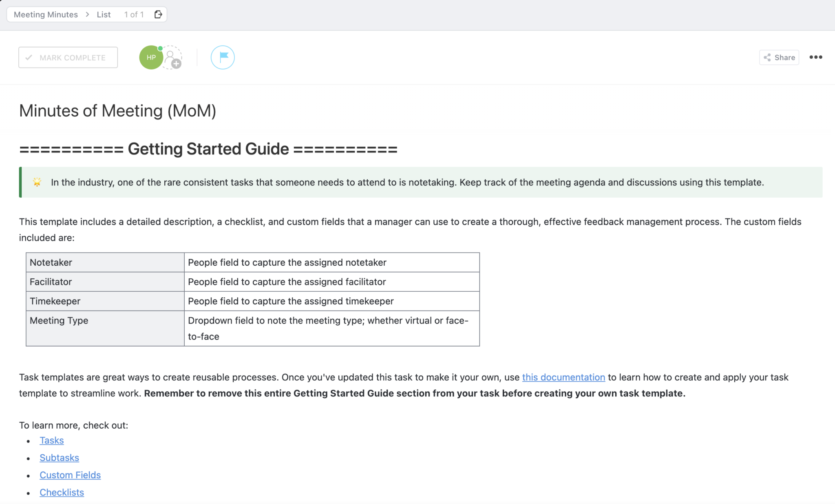Viewport: 835px width, 504px height.
Task: Open the Tasks help link
Action: (x=52, y=440)
